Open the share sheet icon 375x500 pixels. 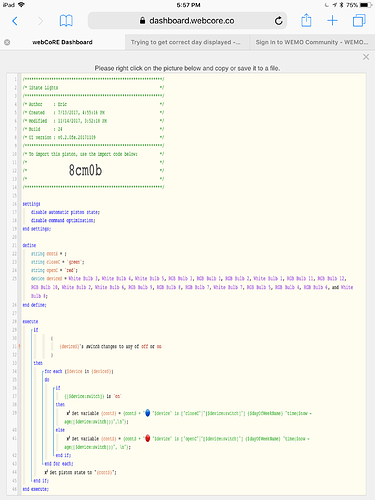click(x=306, y=20)
